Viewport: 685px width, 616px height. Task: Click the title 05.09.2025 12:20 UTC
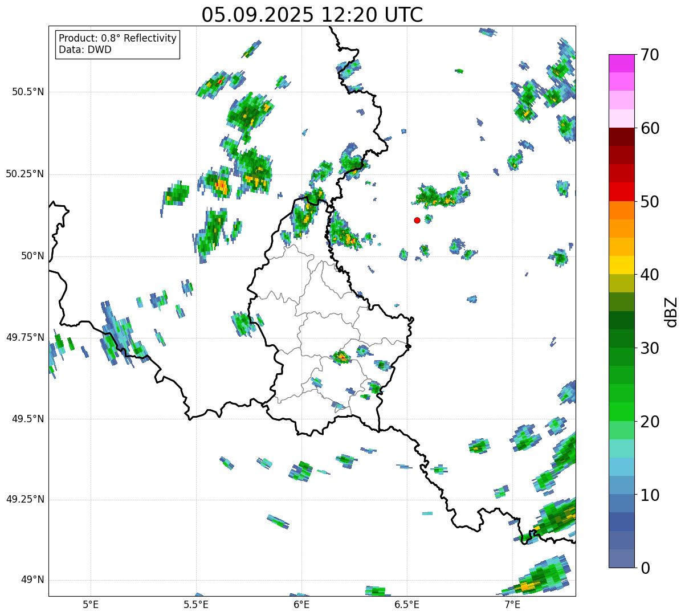(312, 15)
